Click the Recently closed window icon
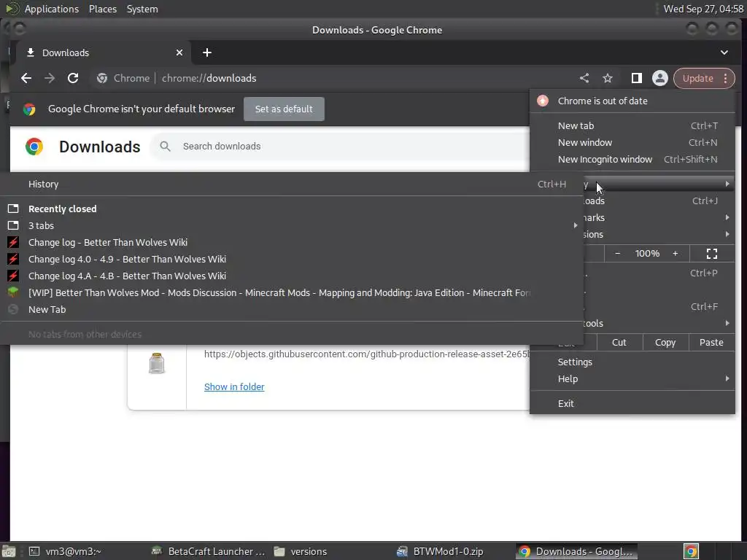The image size is (747, 560). 13,209
